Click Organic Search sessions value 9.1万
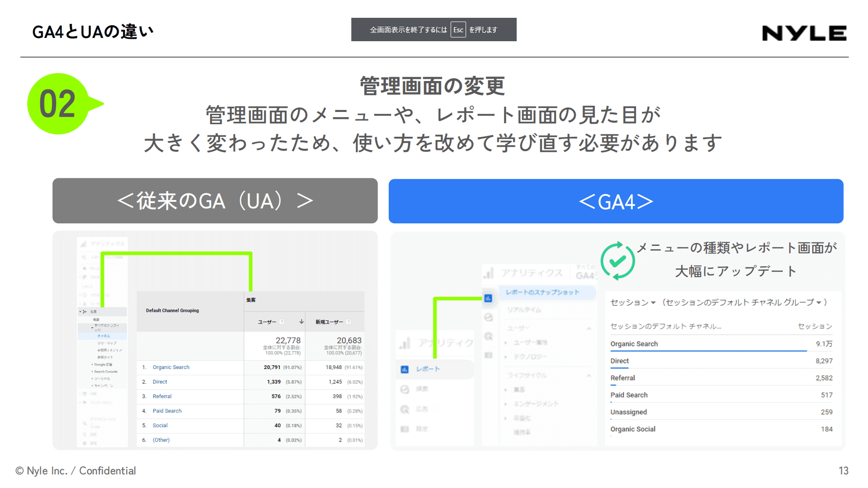The image size is (868, 488). [824, 344]
